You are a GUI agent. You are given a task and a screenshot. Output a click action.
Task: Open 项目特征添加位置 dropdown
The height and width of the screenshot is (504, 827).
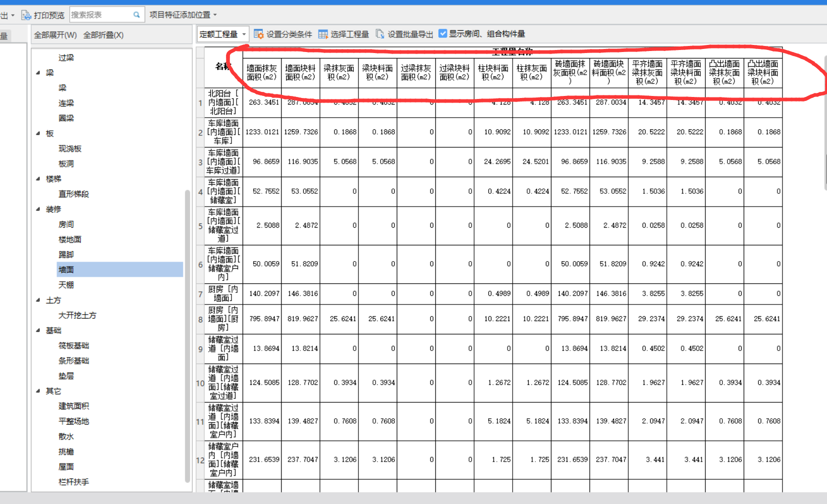pos(182,15)
